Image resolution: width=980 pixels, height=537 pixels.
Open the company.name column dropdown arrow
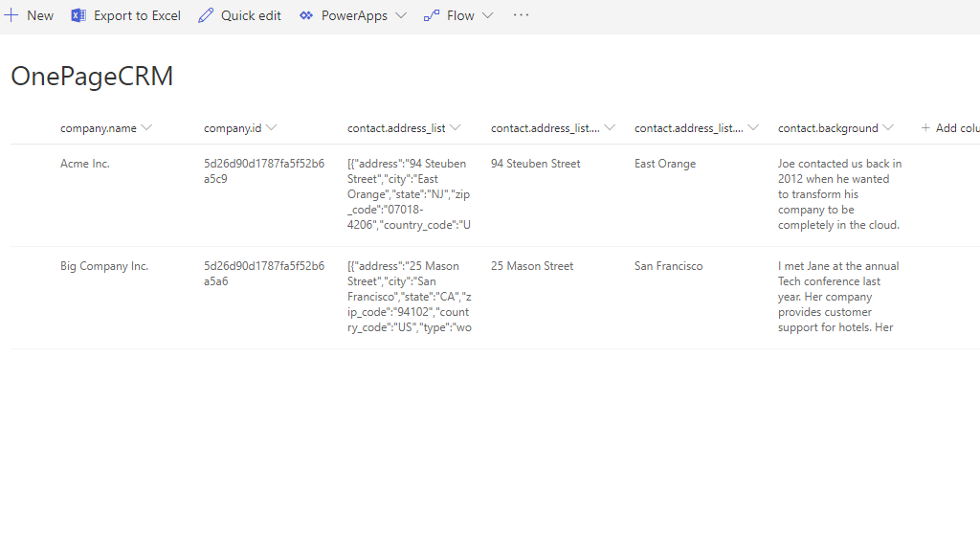146,128
